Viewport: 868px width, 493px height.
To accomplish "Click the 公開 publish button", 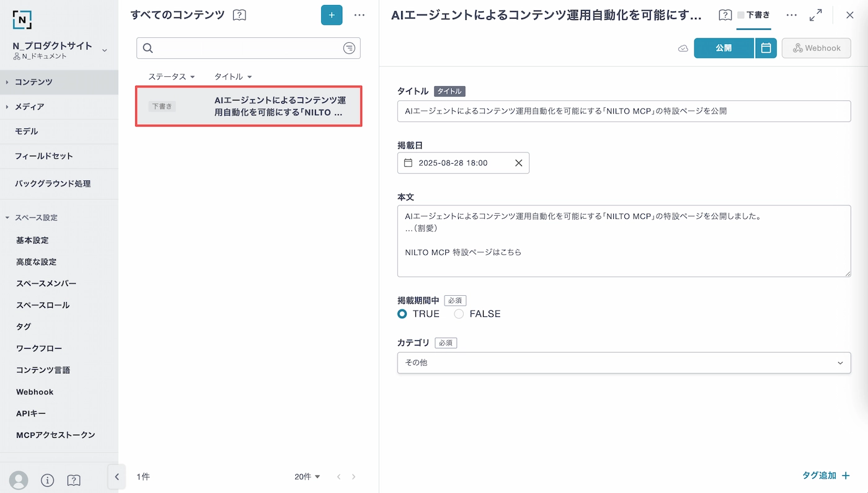I will tap(724, 48).
